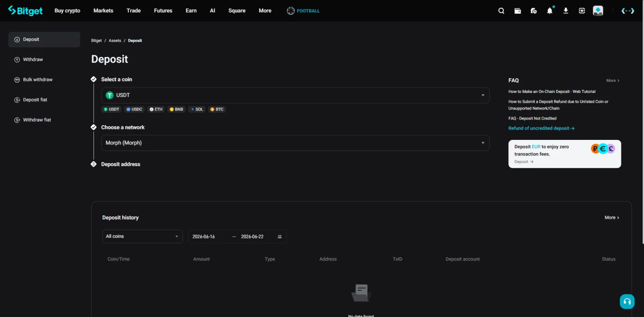Click the download app icon
This screenshot has height=317, width=644.
coord(566,11)
